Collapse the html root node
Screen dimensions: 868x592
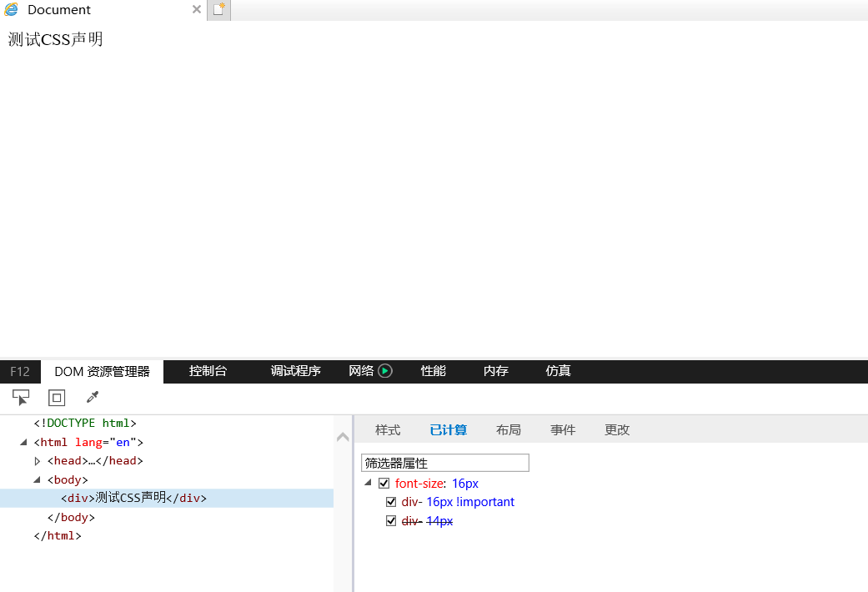click(x=24, y=443)
